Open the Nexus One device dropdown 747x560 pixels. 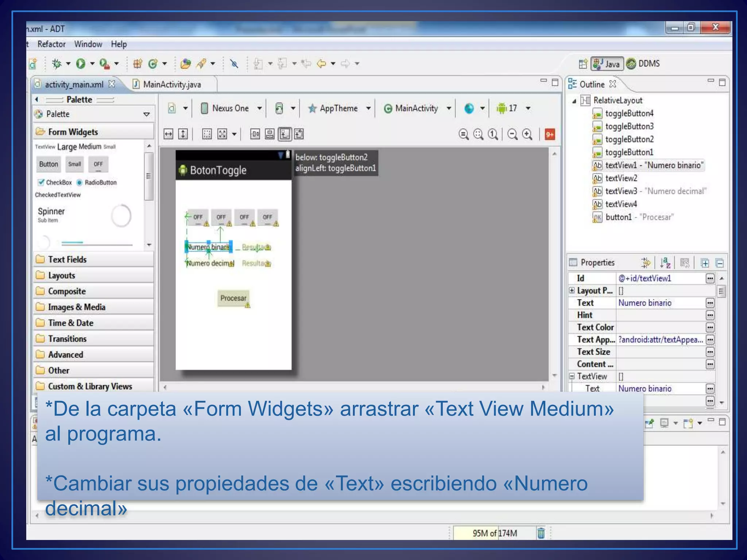point(231,108)
